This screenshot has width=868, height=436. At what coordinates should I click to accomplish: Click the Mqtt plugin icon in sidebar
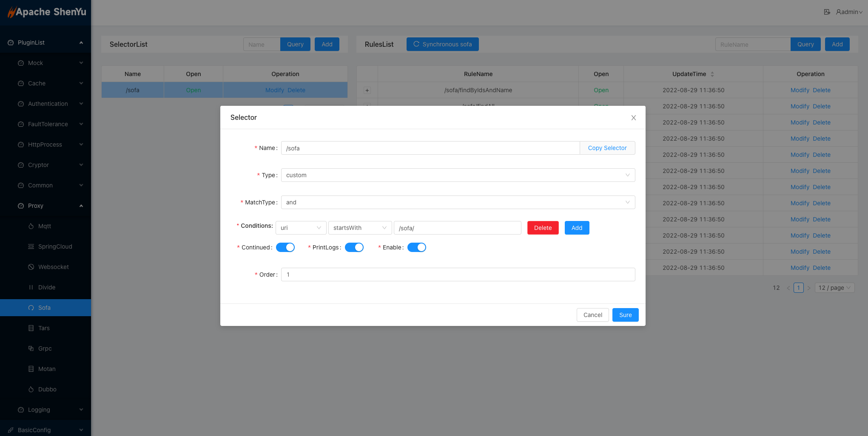point(31,226)
